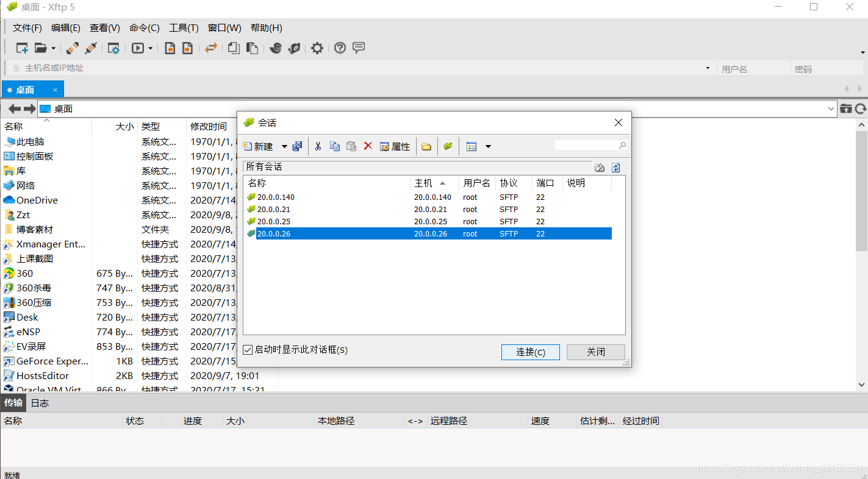Open the 命令(C) menu

click(145, 28)
